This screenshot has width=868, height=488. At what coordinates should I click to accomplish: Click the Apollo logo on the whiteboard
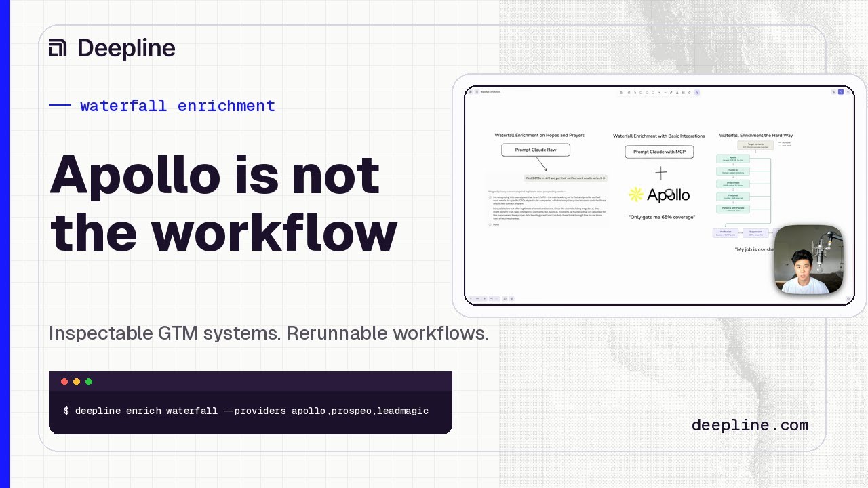point(659,195)
